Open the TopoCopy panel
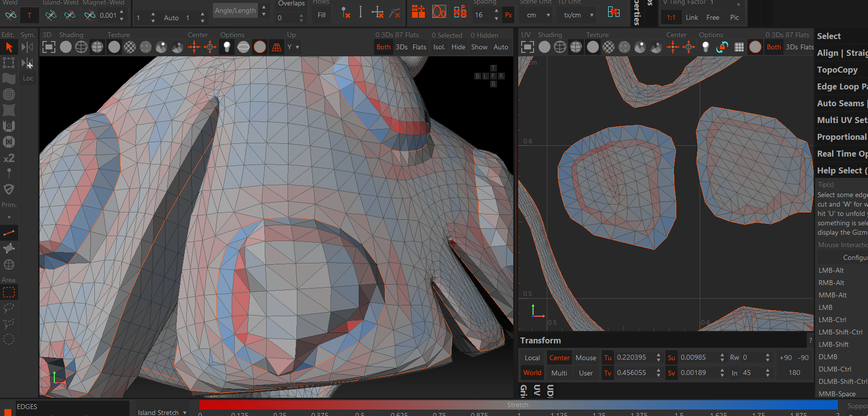This screenshot has width=868, height=416. (837, 70)
